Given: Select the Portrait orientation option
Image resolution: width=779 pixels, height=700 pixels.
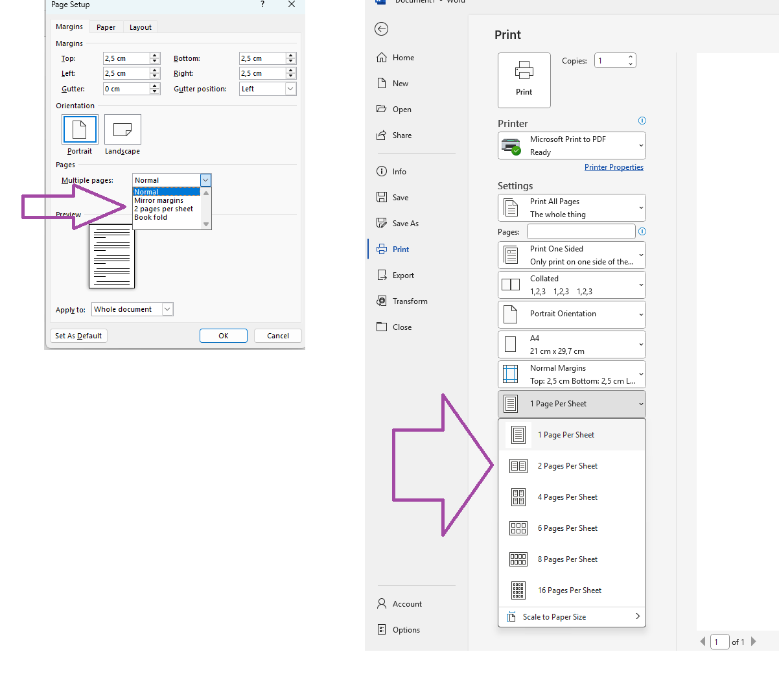Looking at the screenshot, I should point(80,130).
